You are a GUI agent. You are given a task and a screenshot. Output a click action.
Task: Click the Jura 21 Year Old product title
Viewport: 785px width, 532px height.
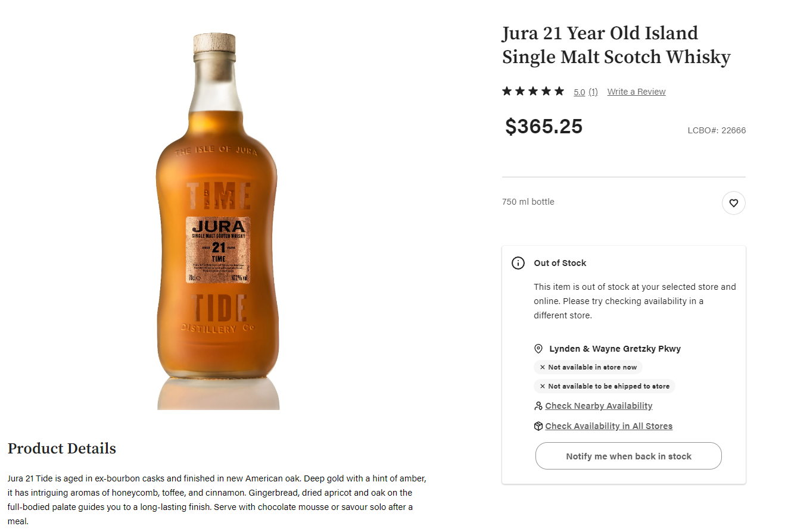point(616,45)
